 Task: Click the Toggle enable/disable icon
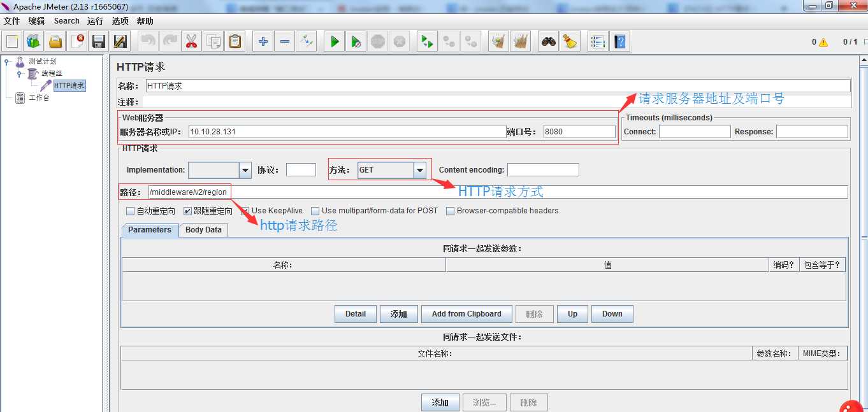307,41
